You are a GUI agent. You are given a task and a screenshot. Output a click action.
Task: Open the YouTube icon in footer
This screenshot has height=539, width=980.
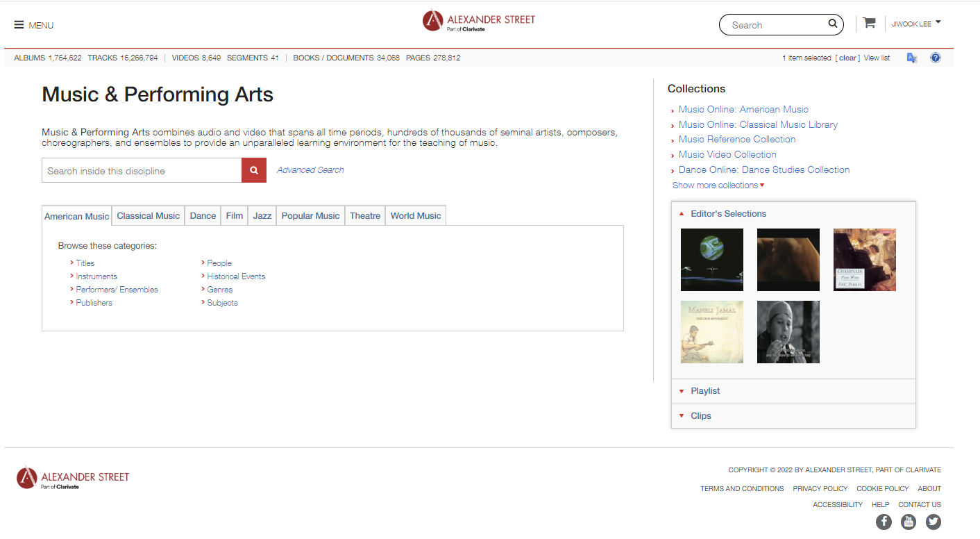[909, 522]
